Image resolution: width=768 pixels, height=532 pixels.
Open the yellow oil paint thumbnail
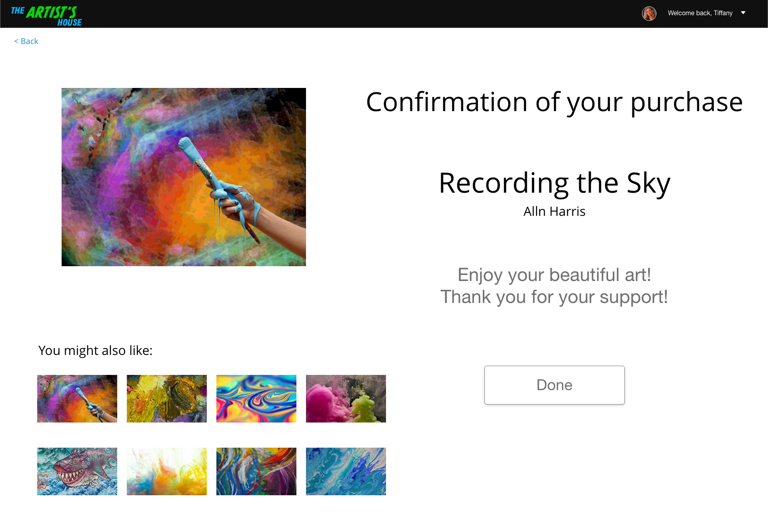coord(167,399)
